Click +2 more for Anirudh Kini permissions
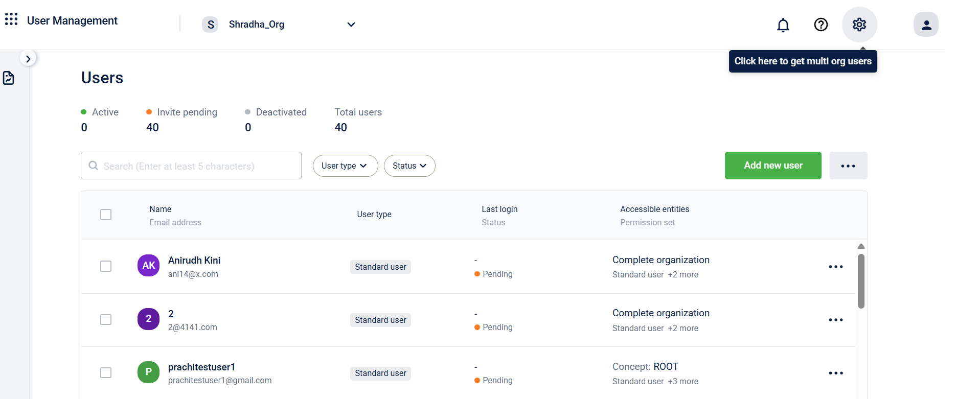Viewport: 980px width, 399px height. 683,274
